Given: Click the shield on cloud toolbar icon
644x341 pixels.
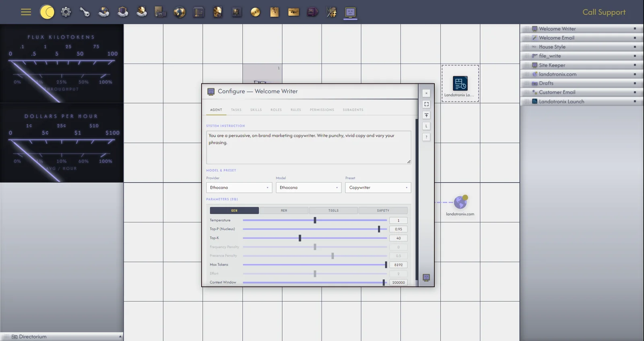Looking at the screenshot, I should (x=123, y=12).
